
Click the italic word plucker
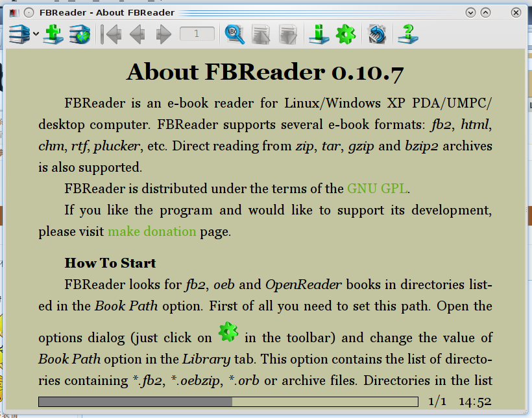pos(117,146)
